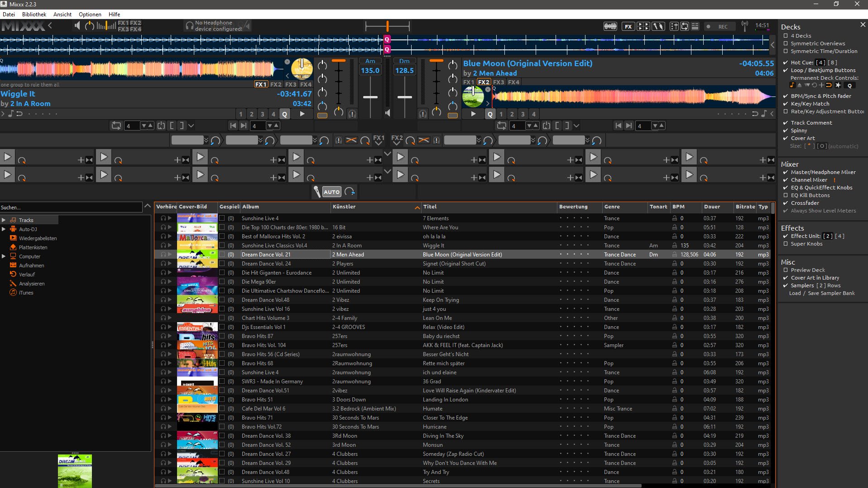
Task: Enable the 4 Decks checkbox in the Decks panel
Action: [786, 36]
